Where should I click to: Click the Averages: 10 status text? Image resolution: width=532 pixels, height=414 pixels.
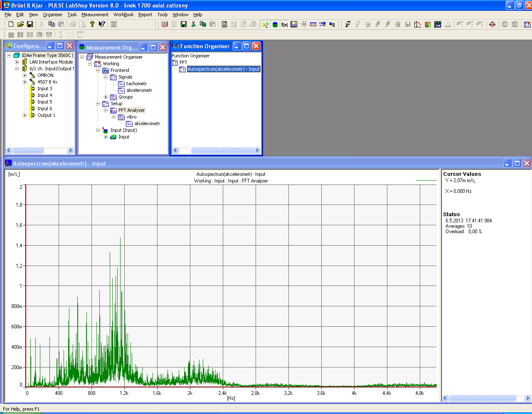click(458, 226)
